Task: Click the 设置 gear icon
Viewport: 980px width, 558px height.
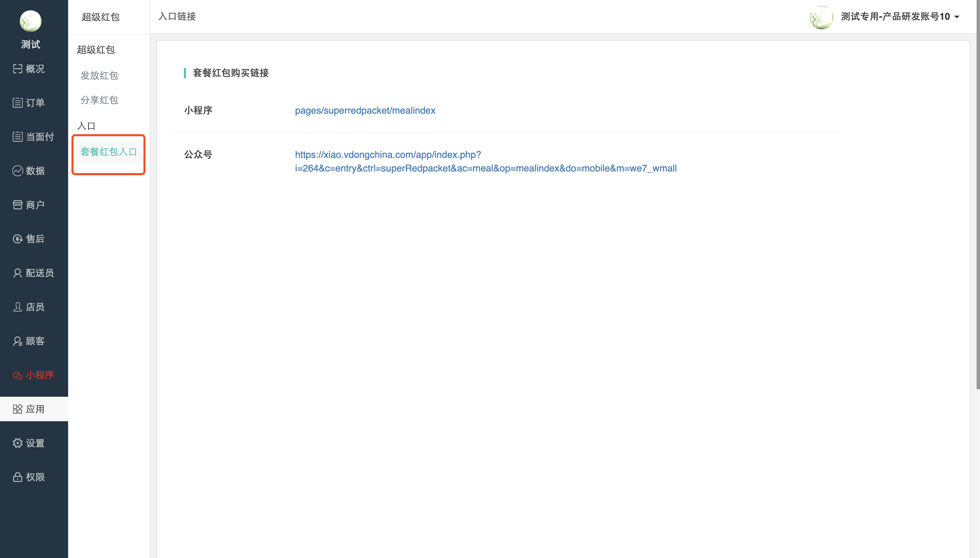Action: pyautogui.click(x=17, y=443)
